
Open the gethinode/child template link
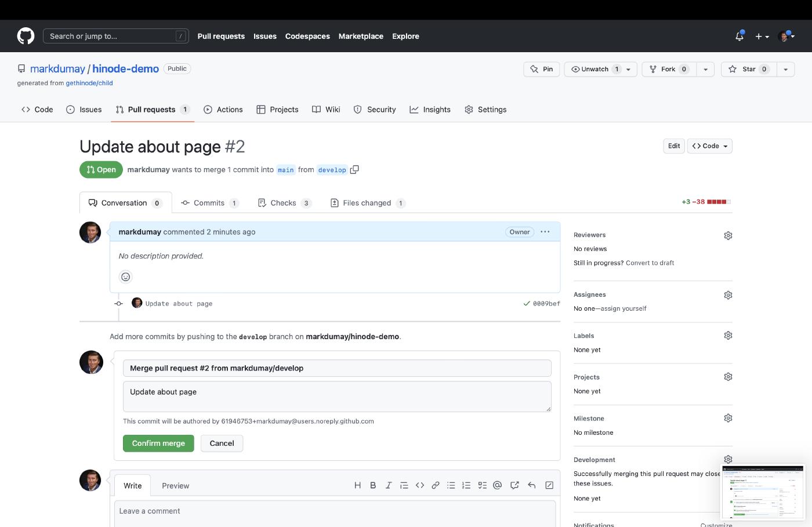pos(89,83)
